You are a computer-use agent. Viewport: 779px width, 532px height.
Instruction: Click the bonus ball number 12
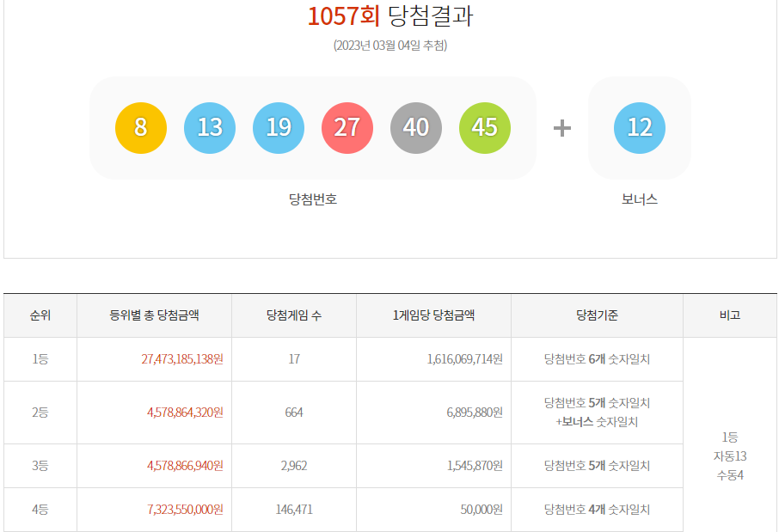(x=640, y=128)
